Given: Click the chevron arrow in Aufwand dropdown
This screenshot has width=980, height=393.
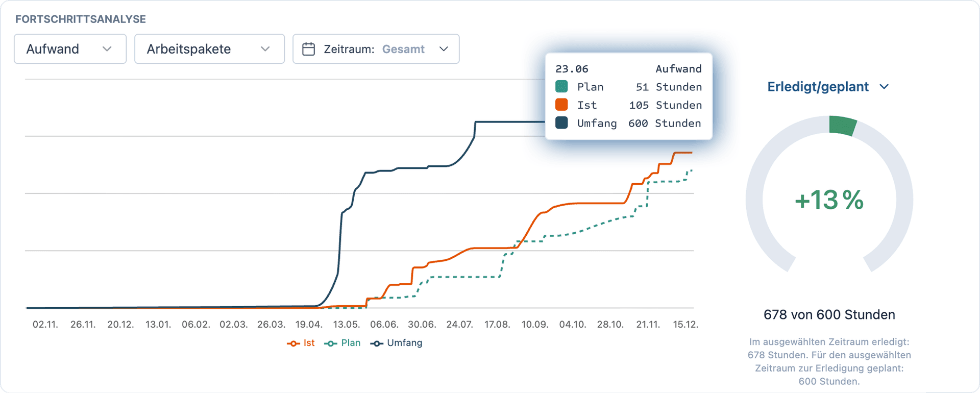Looking at the screenshot, I should 107,49.
